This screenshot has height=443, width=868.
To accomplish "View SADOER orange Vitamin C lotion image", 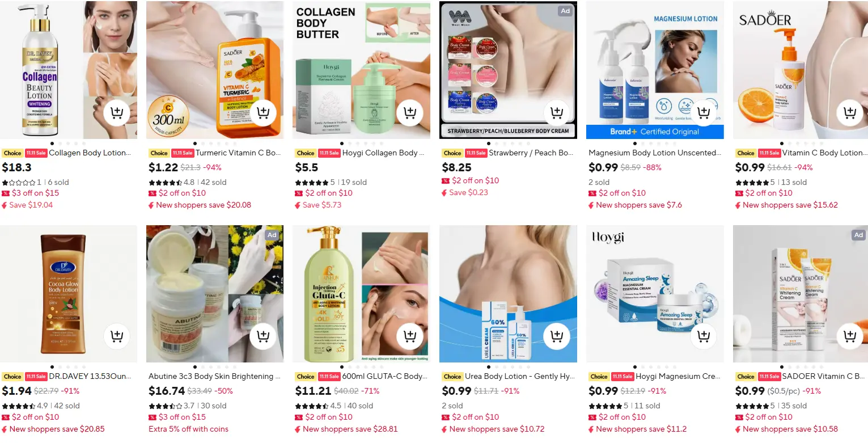I will click(801, 70).
